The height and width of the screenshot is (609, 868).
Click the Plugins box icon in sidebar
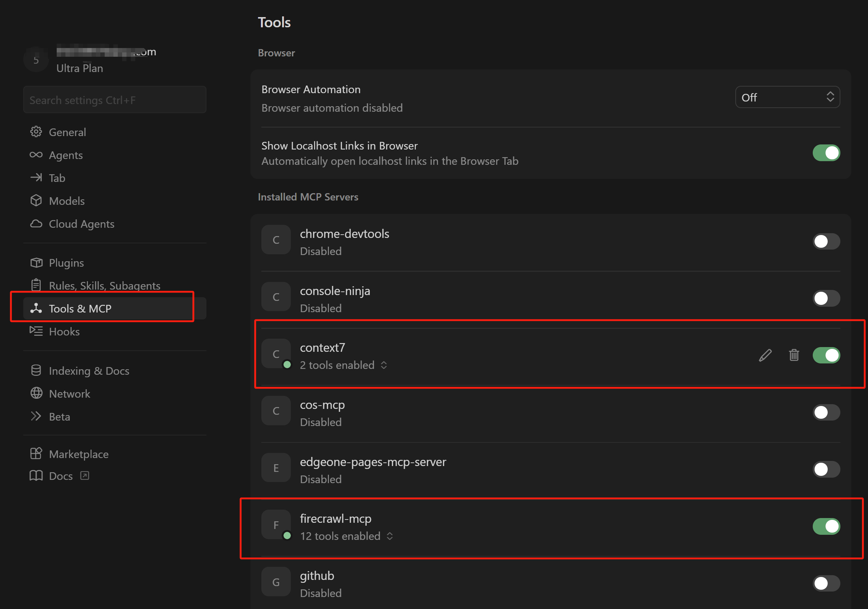36,263
